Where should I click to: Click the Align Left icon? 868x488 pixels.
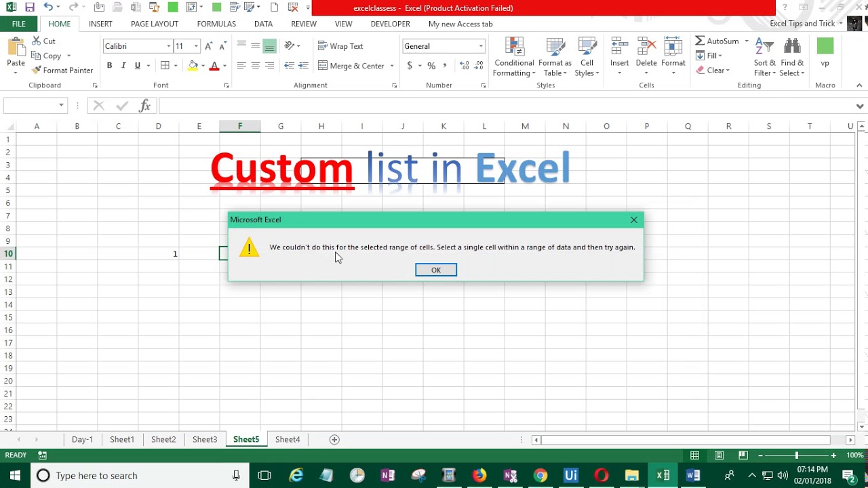(x=241, y=66)
